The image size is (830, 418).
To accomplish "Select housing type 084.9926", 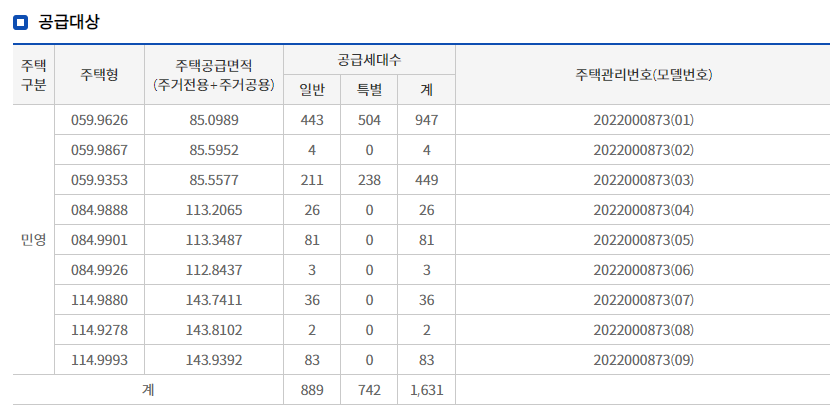I will click(x=100, y=270).
